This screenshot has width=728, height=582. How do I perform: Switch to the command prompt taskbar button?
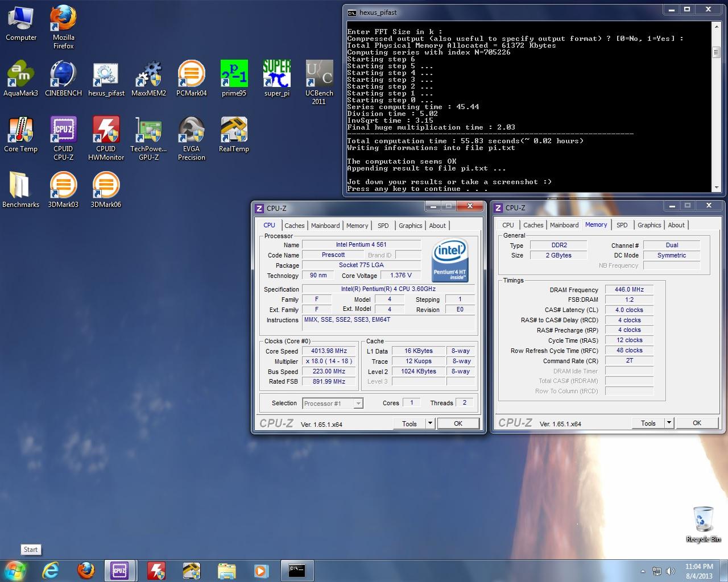(296, 570)
